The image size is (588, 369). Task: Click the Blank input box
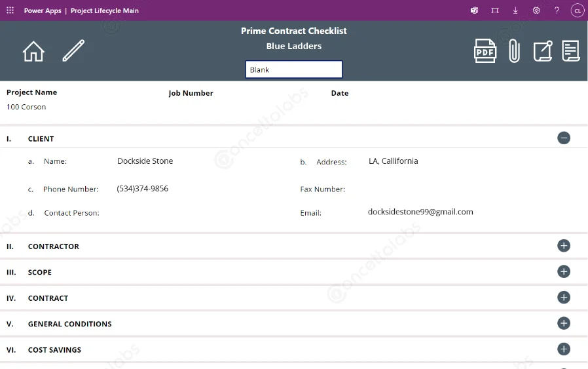pyautogui.click(x=294, y=69)
